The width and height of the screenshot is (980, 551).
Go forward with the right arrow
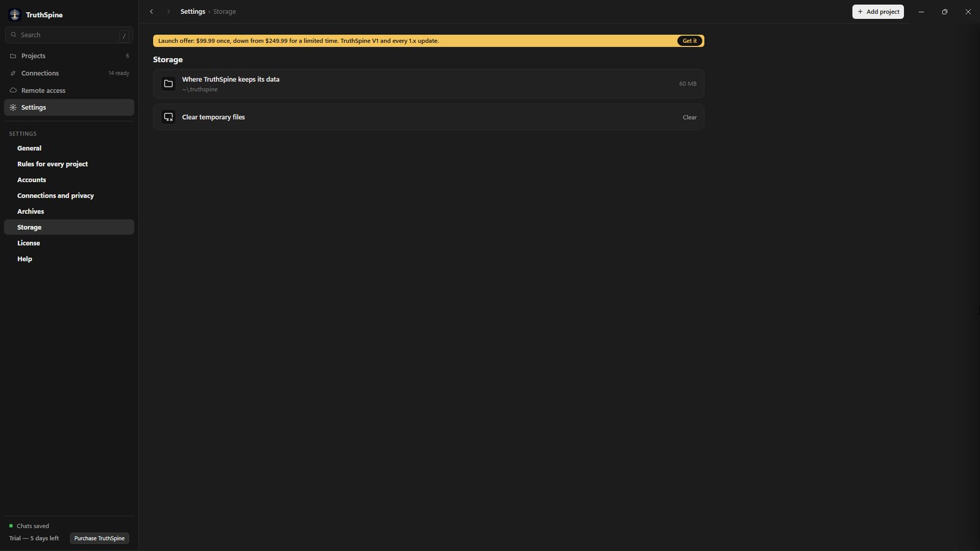(x=168, y=12)
